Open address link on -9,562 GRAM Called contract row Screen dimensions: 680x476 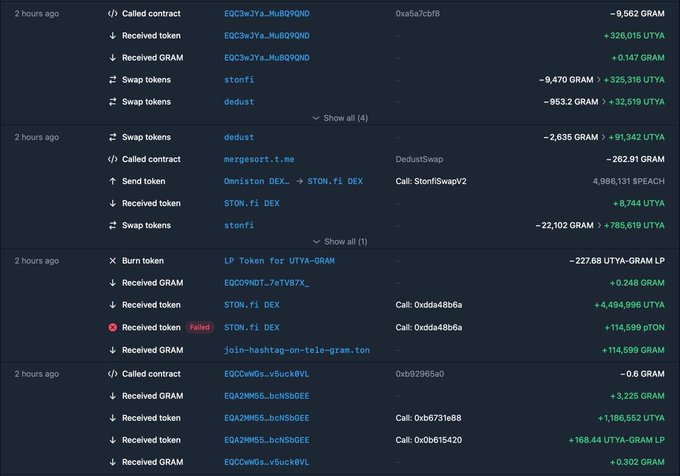tap(267, 13)
